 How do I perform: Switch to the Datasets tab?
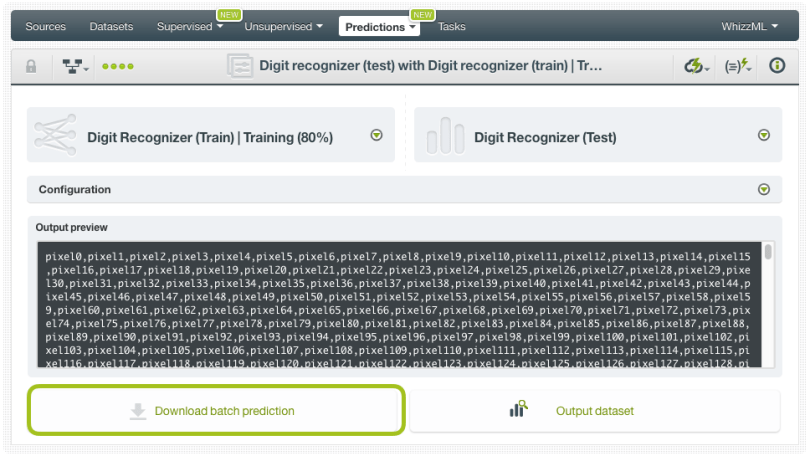coord(111,26)
